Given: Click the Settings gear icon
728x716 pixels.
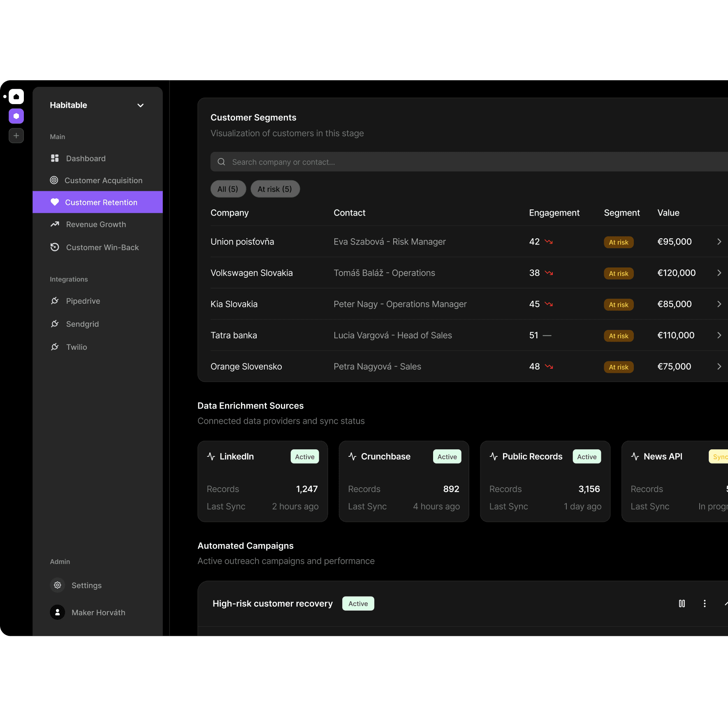Looking at the screenshot, I should pyautogui.click(x=58, y=585).
